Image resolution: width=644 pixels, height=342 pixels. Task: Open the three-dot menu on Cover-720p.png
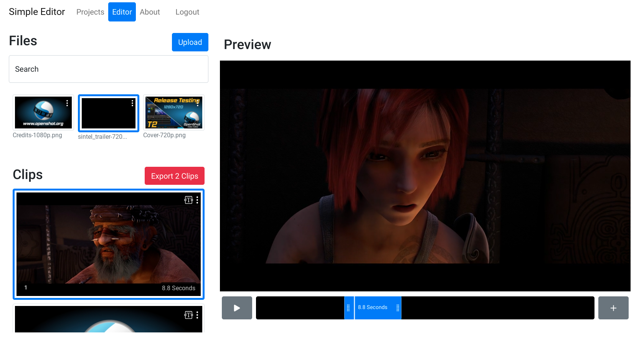tap(198, 103)
